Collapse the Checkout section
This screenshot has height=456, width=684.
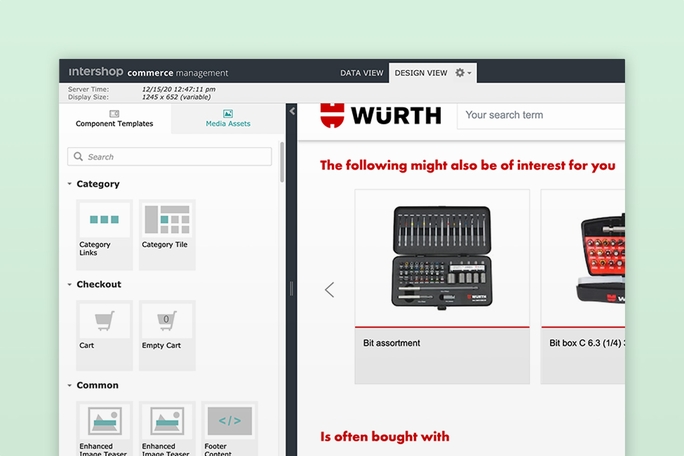click(69, 285)
